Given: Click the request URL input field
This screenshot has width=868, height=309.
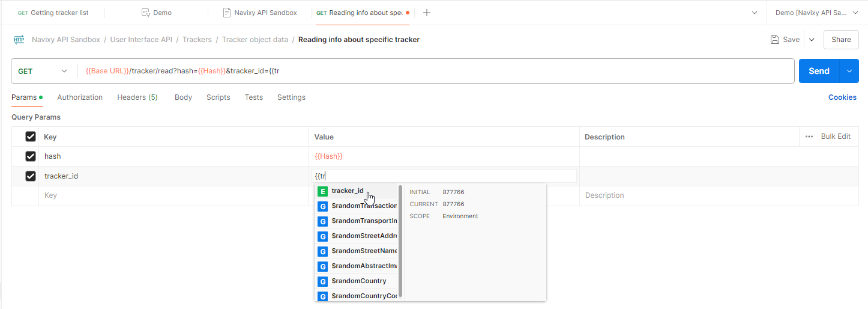Looking at the screenshot, I should coord(435,71).
